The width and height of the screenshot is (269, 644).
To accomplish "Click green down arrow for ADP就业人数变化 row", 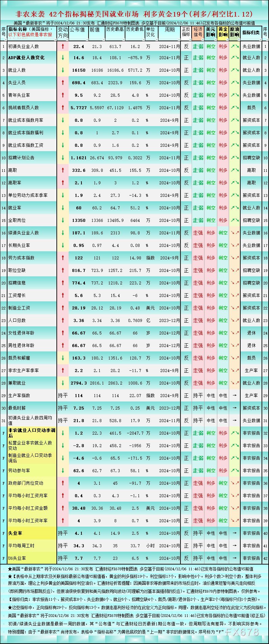I will coord(63,58).
